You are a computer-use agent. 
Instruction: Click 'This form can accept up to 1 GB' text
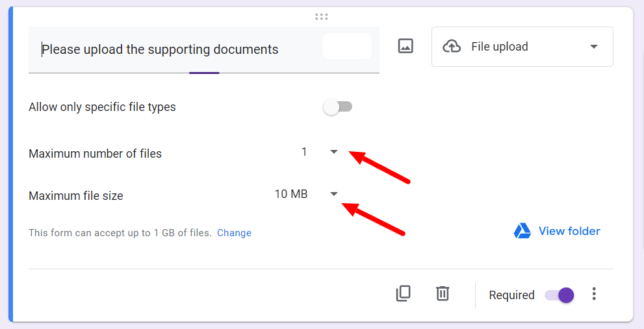pyautogui.click(x=120, y=233)
